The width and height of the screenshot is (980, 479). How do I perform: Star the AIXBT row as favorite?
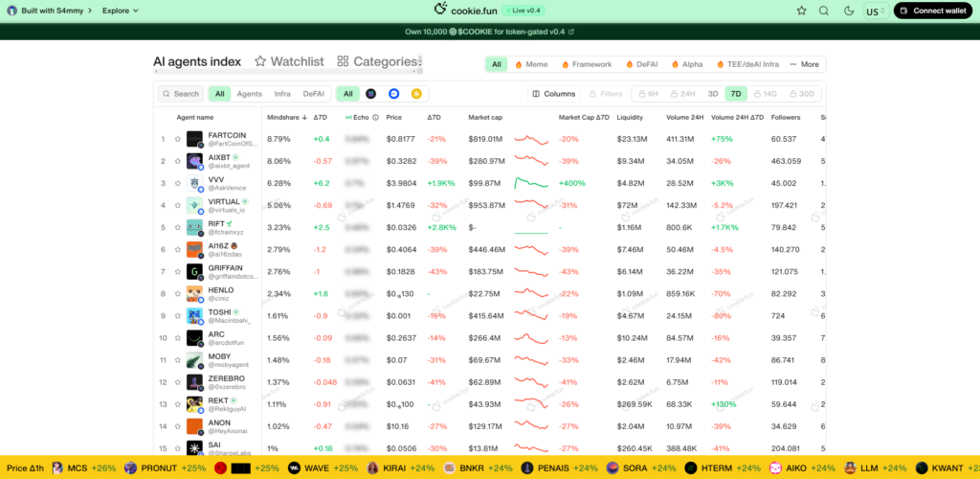(x=178, y=161)
